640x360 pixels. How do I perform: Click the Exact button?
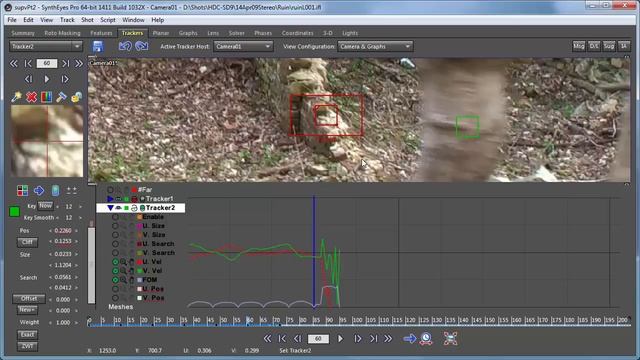click(27, 335)
